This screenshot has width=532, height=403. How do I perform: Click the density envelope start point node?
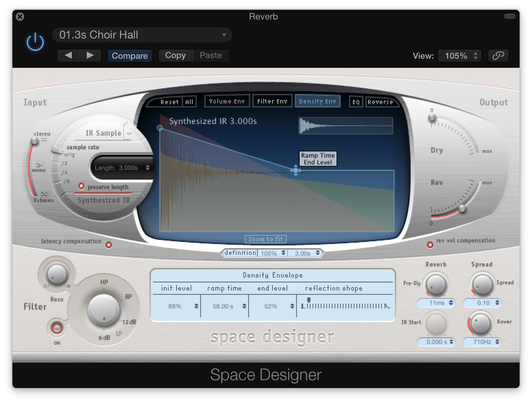(x=160, y=128)
